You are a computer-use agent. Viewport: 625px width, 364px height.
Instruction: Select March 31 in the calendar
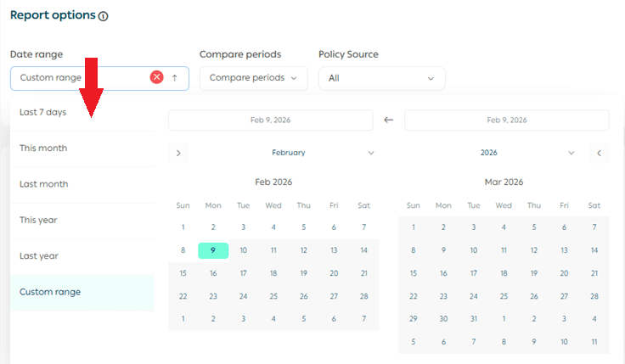474,319
